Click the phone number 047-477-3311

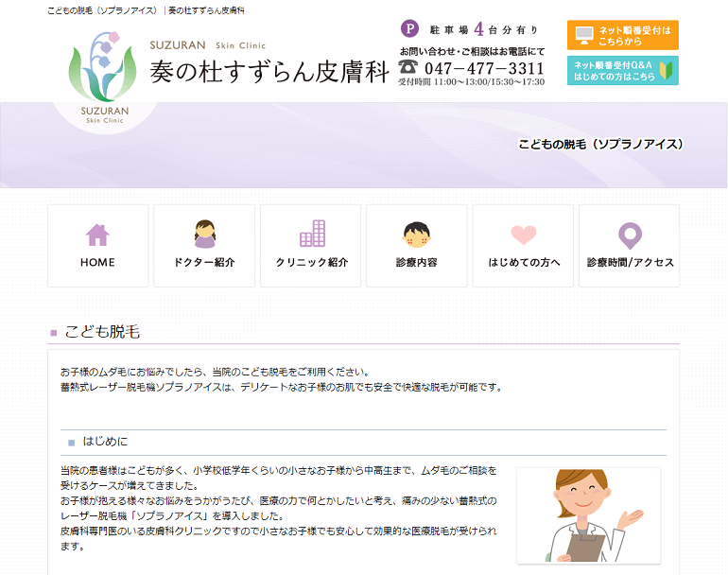pos(484,68)
